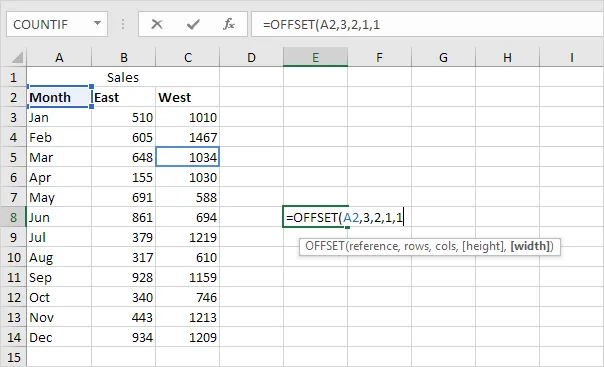Image resolution: width=604 pixels, height=367 pixels.
Task: Click East value 928 for Sep
Action: 124,277
